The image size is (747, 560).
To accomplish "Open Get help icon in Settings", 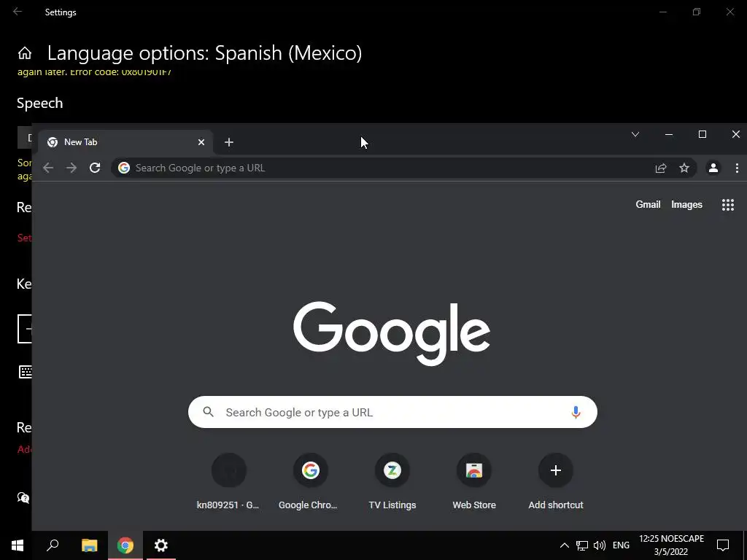I will (x=23, y=498).
